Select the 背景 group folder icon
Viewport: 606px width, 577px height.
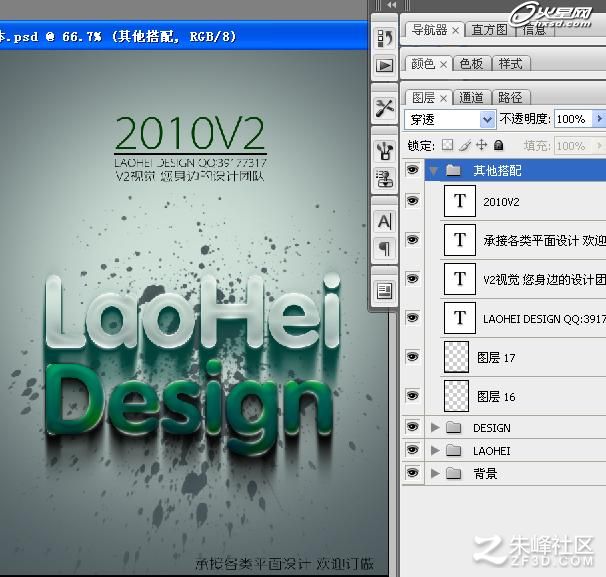(453, 473)
